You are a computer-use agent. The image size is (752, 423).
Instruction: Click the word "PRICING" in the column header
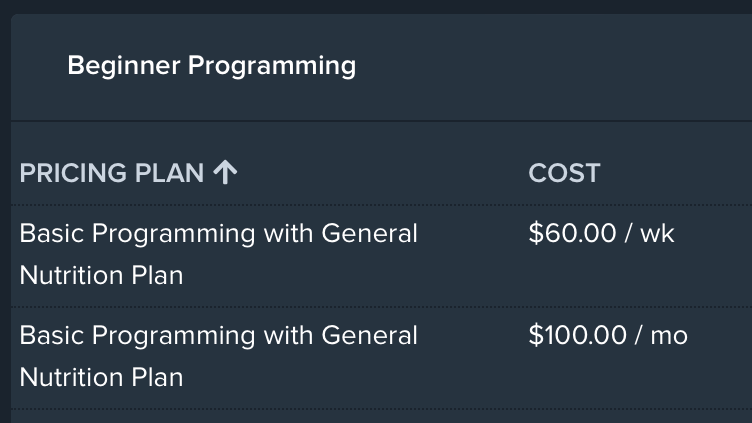(73, 173)
